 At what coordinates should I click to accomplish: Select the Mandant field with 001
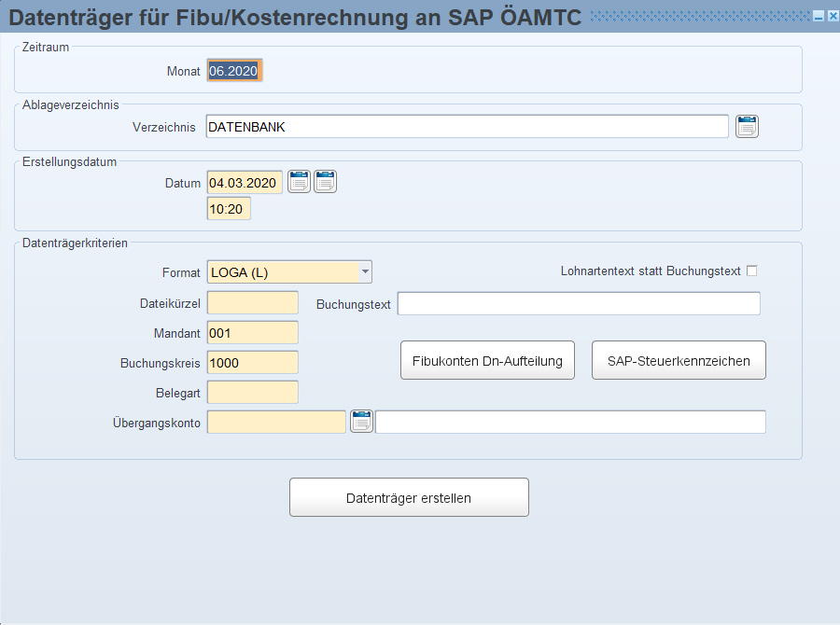pyautogui.click(x=253, y=333)
